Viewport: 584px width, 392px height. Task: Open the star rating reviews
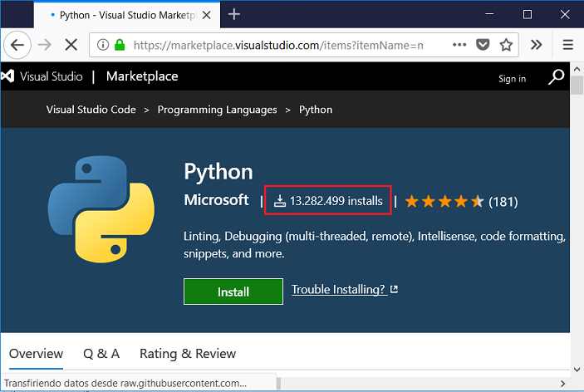(x=444, y=201)
